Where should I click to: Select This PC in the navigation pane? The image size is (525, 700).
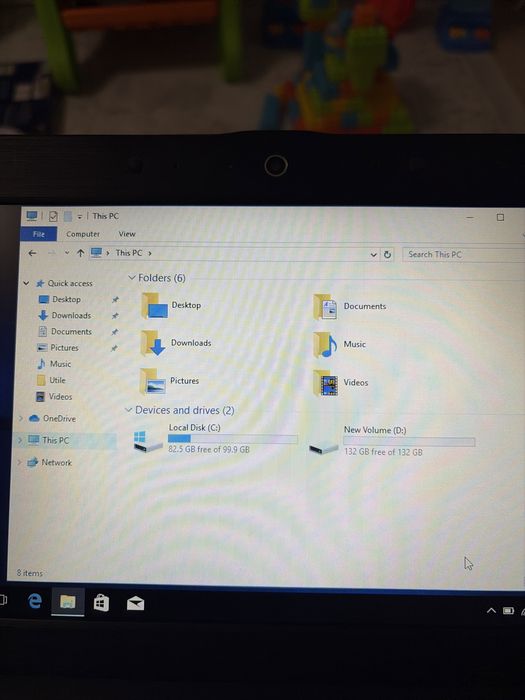coord(55,440)
